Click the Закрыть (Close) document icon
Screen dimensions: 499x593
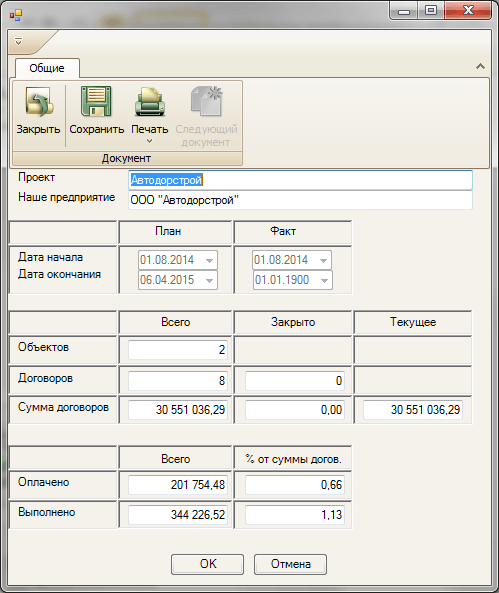click(38, 102)
